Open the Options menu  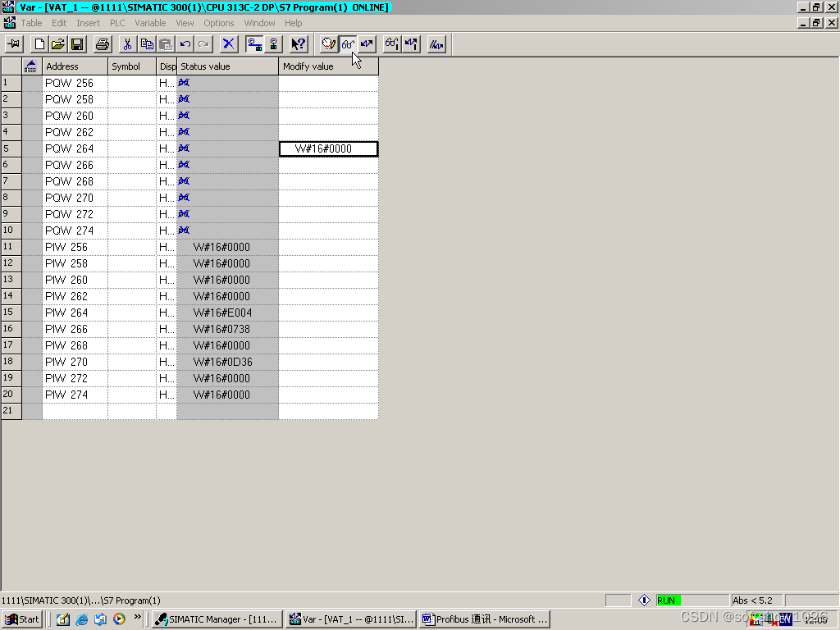coord(218,23)
